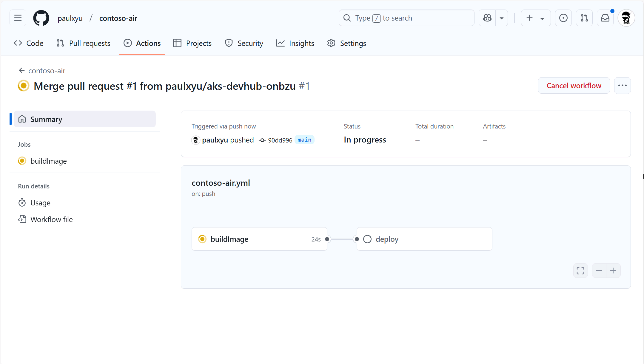The width and height of the screenshot is (644, 364).
Task: Click the pending circle icon on deploy
Action: click(367, 239)
